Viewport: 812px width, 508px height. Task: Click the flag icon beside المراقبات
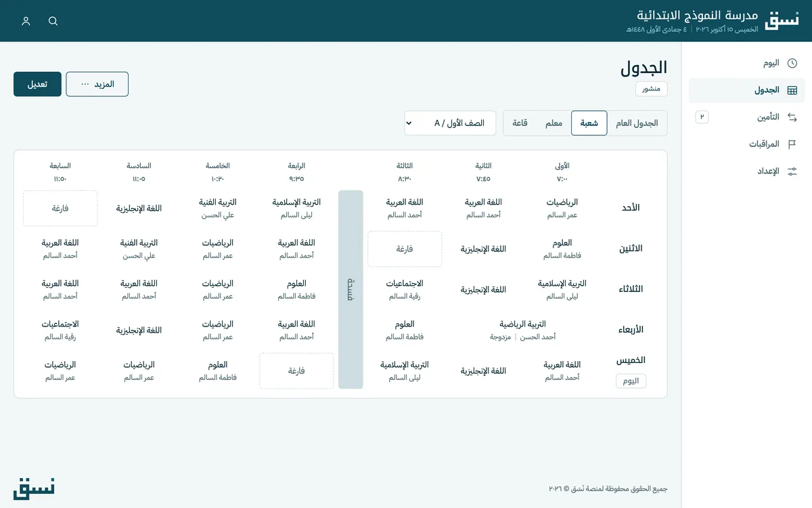(x=792, y=144)
